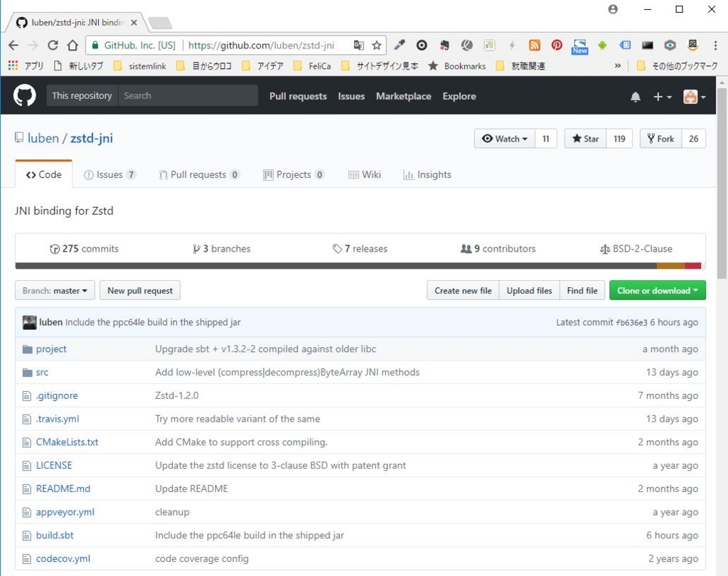Open the user avatar menu
Screen dimensions: 728x576
694,97
